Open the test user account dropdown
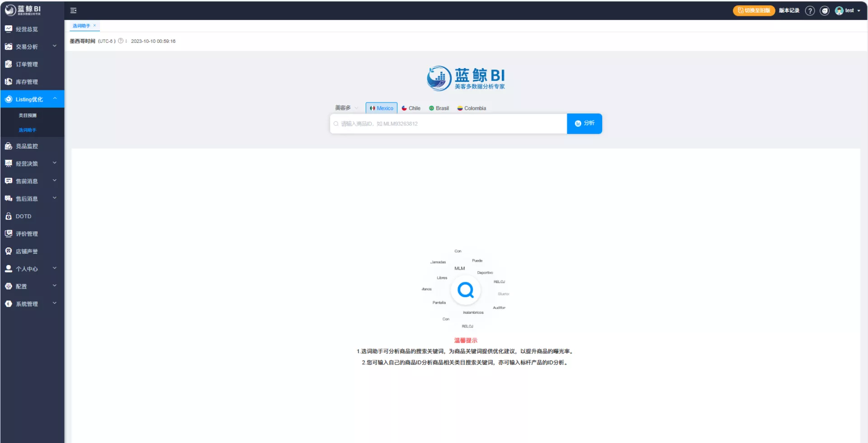Viewport: 868px width, 443px height. [848, 11]
